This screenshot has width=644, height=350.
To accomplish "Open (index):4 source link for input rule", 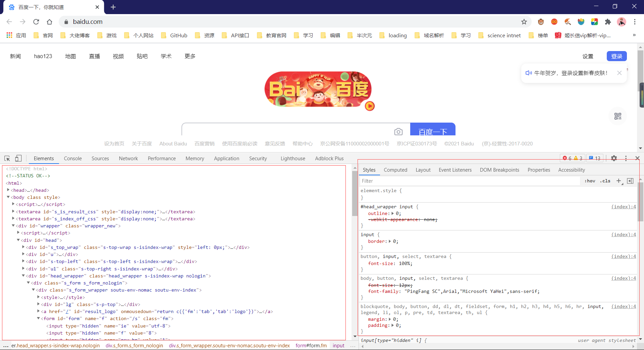I will coord(624,234).
